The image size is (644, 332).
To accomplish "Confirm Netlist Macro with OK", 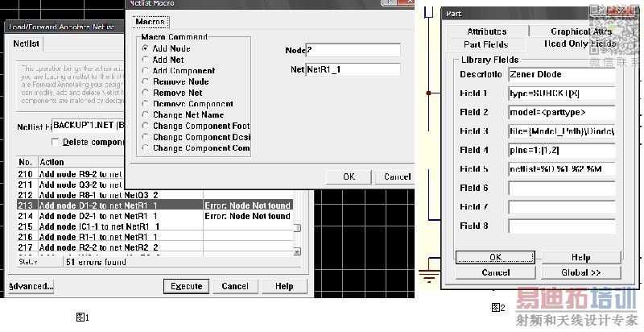I will [x=349, y=176].
